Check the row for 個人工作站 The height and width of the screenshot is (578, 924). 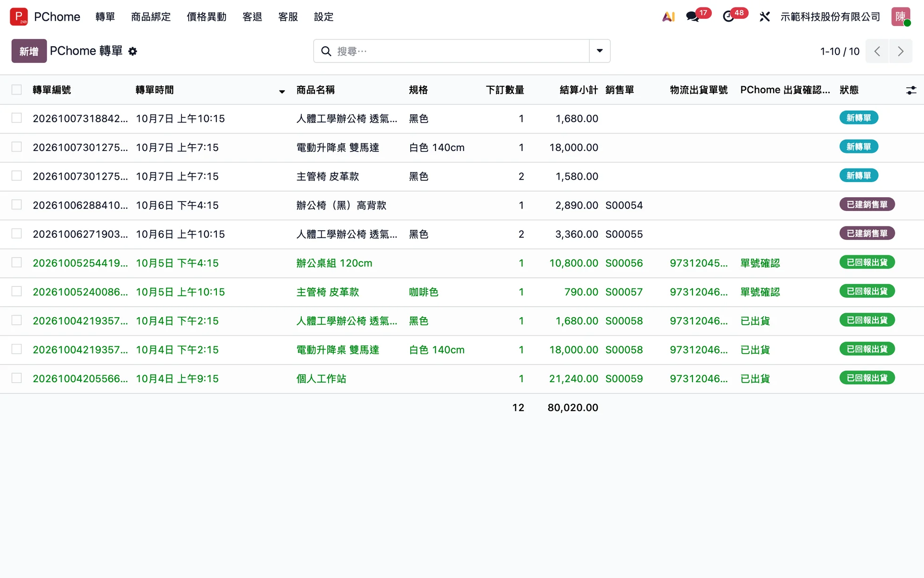pyautogui.click(x=16, y=378)
